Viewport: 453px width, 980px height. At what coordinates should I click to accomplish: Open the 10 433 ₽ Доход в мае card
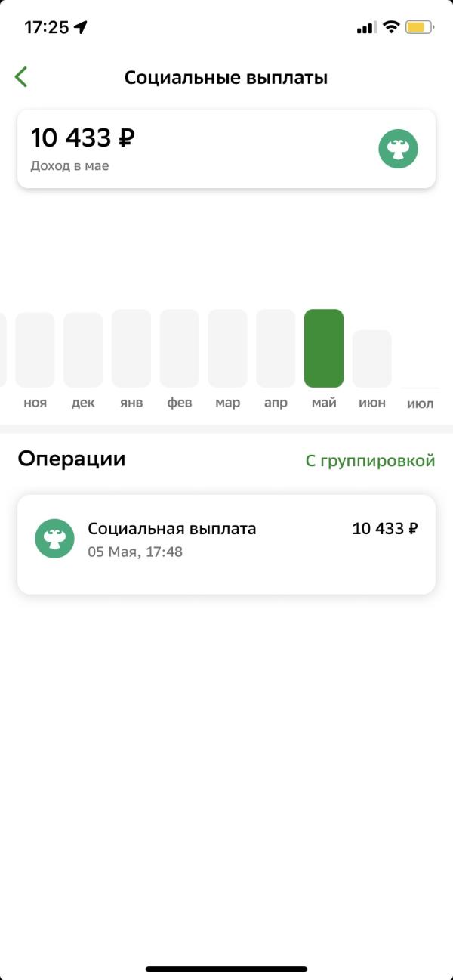[x=226, y=149]
